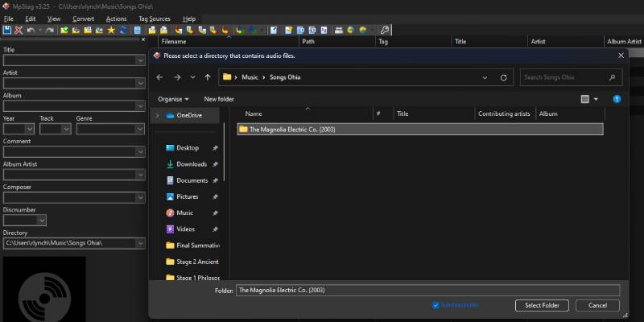The image size is (644, 322).
Task: Click the wrench Options icon in toolbar
Action: [385, 30]
